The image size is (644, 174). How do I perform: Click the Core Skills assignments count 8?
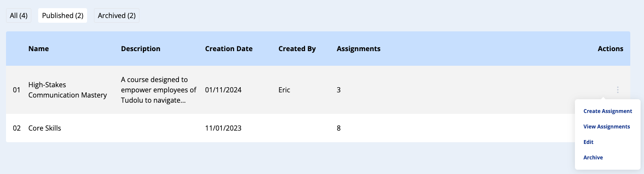(339, 128)
